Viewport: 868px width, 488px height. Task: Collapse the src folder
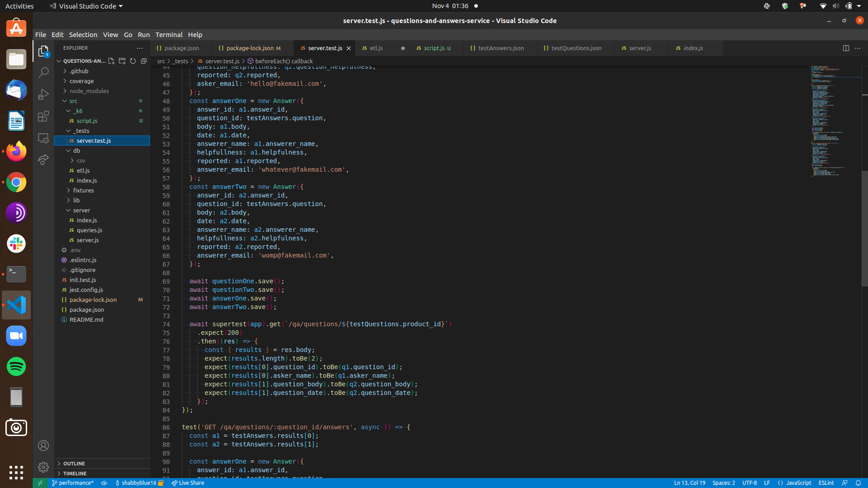(x=102, y=101)
